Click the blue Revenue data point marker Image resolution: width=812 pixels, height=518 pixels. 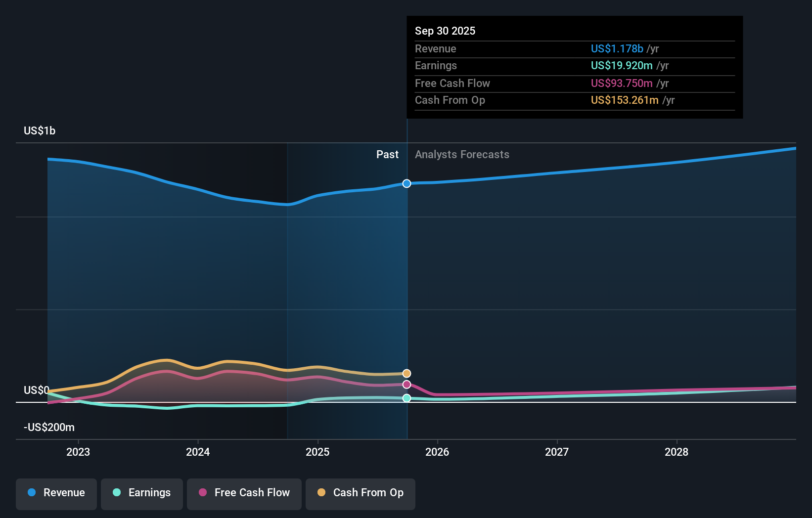[x=406, y=183]
